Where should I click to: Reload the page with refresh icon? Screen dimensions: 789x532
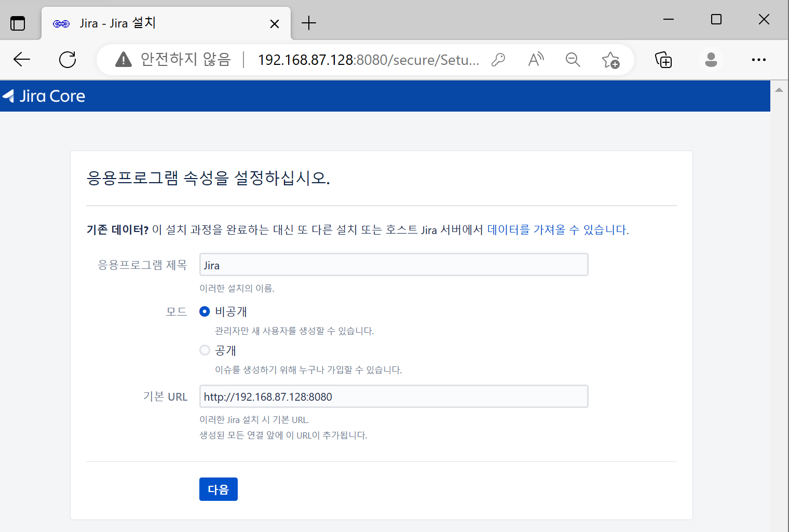click(67, 60)
